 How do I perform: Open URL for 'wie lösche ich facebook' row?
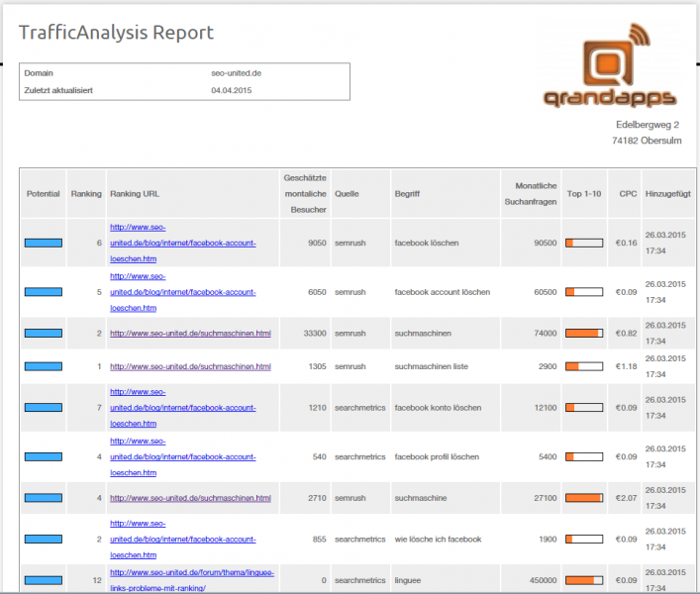click(x=183, y=540)
